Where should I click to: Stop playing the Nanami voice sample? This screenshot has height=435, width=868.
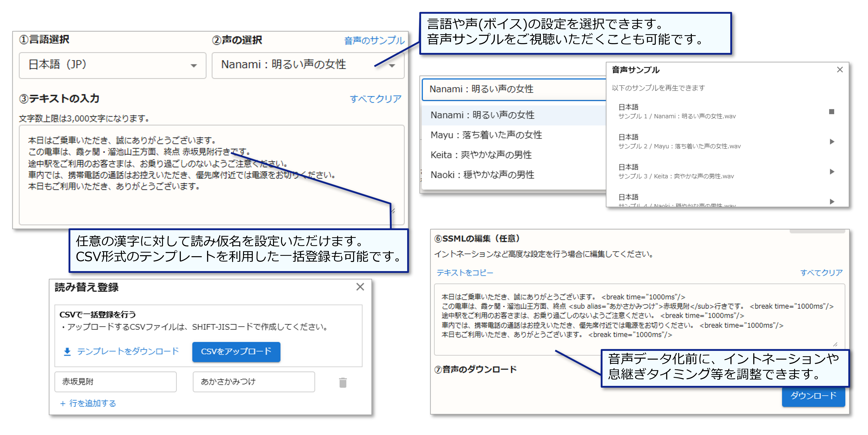click(831, 112)
